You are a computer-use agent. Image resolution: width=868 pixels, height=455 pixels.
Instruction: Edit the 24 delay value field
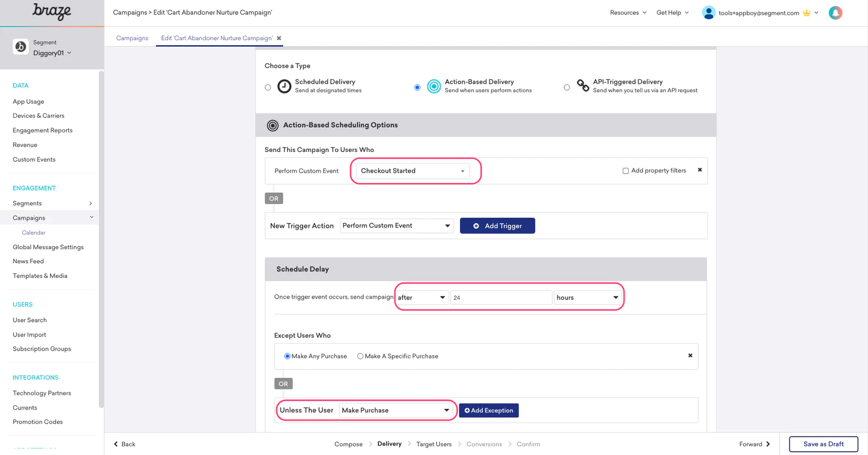501,298
